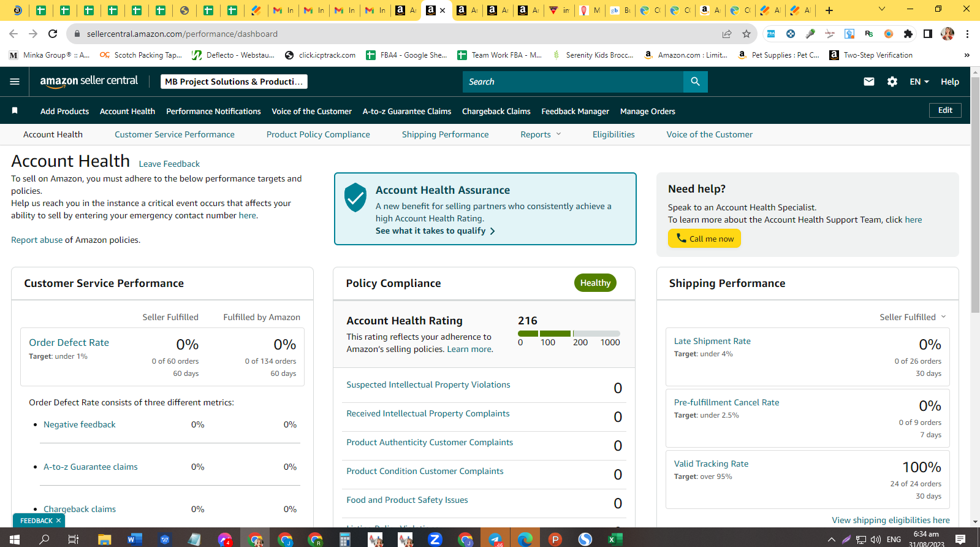Click View shipping eligibilities here link
The image size is (980, 547).
pyautogui.click(x=891, y=520)
